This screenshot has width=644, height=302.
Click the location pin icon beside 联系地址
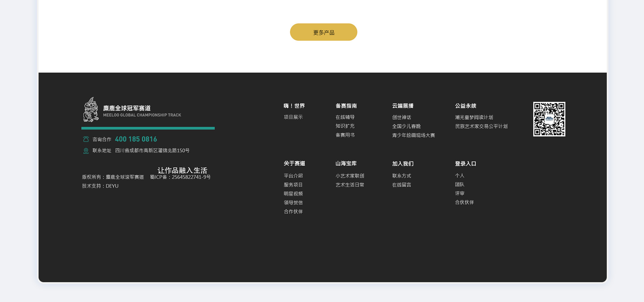86,151
